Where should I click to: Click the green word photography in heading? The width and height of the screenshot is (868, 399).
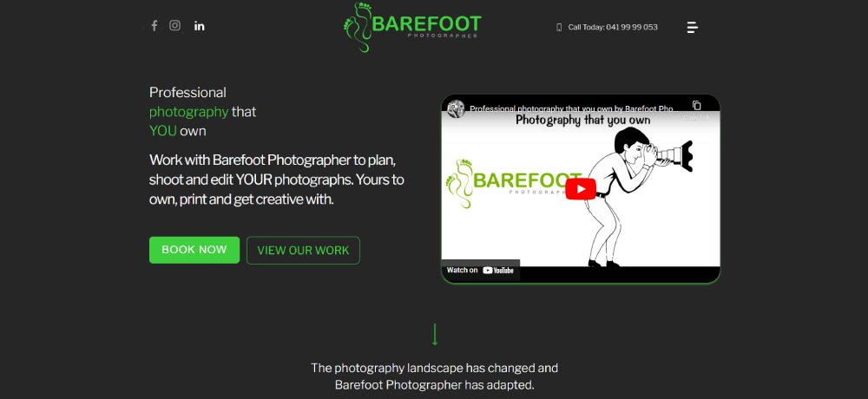click(x=188, y=112)
